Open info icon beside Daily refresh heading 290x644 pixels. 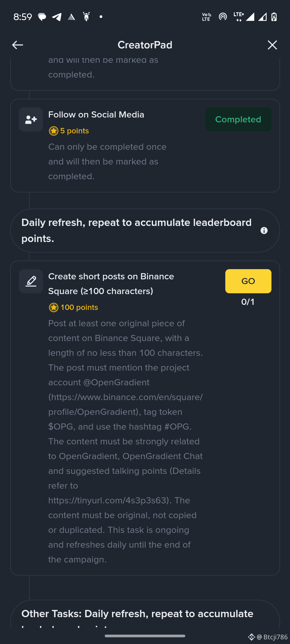click(264, 230)
